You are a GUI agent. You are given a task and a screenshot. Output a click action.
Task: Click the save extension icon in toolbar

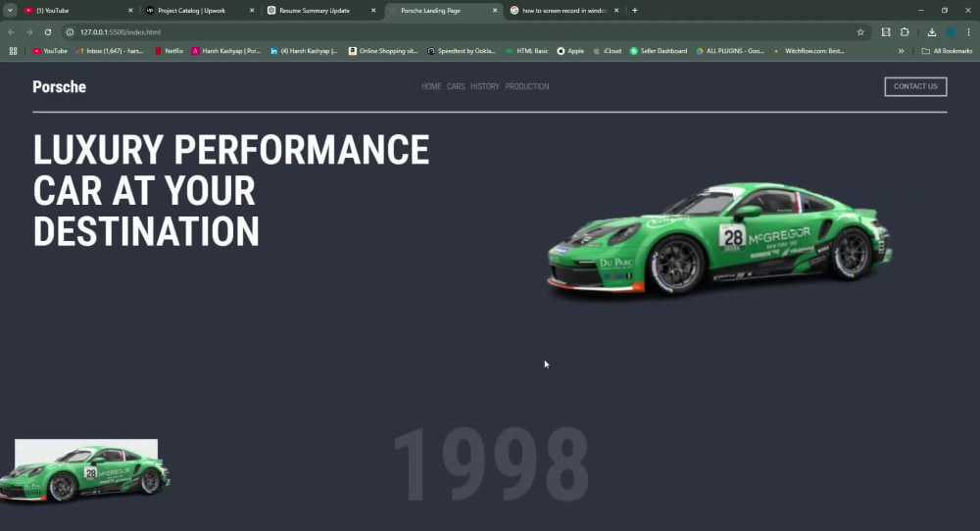[x=886, y=32]
